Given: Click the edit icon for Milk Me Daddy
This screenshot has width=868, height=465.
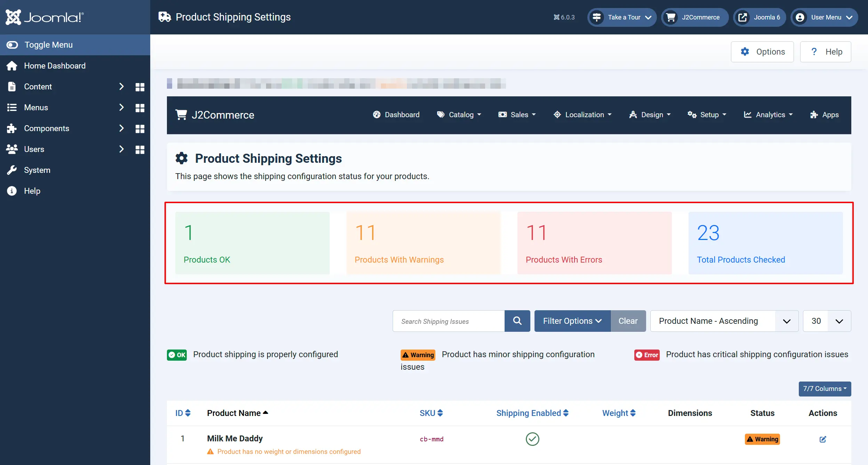Looking at the screenshot, I should tap(823, 439).
